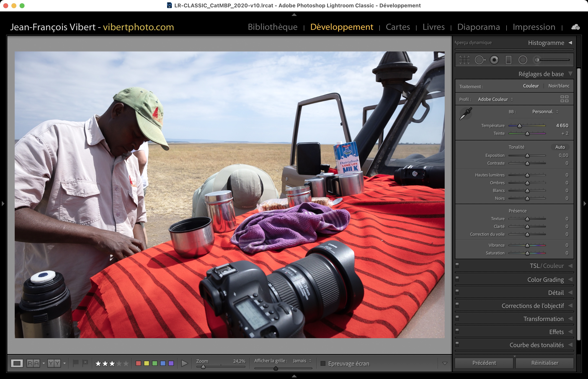Switch to the Bibliothèque module
The width and height of the screenshot is (588, 379).
272,27
